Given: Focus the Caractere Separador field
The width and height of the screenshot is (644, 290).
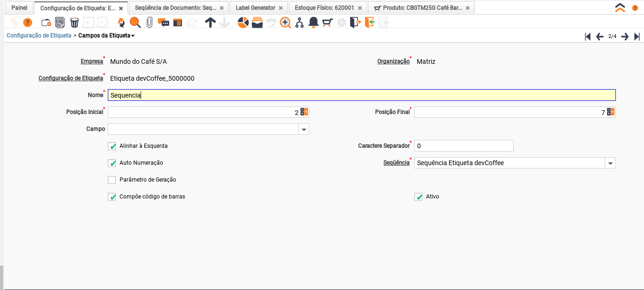Looking at the screenshot, I should [464, 146].
